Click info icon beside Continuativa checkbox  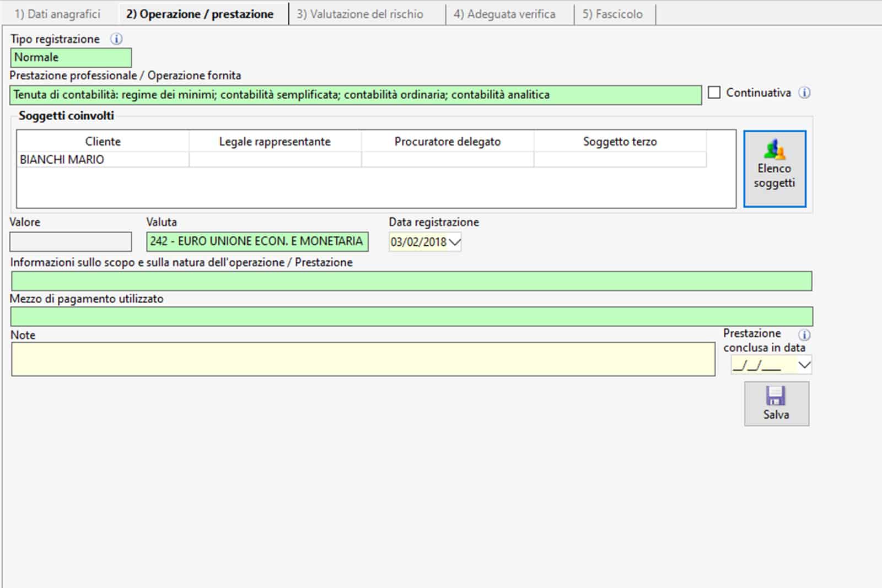pos(804,93)
